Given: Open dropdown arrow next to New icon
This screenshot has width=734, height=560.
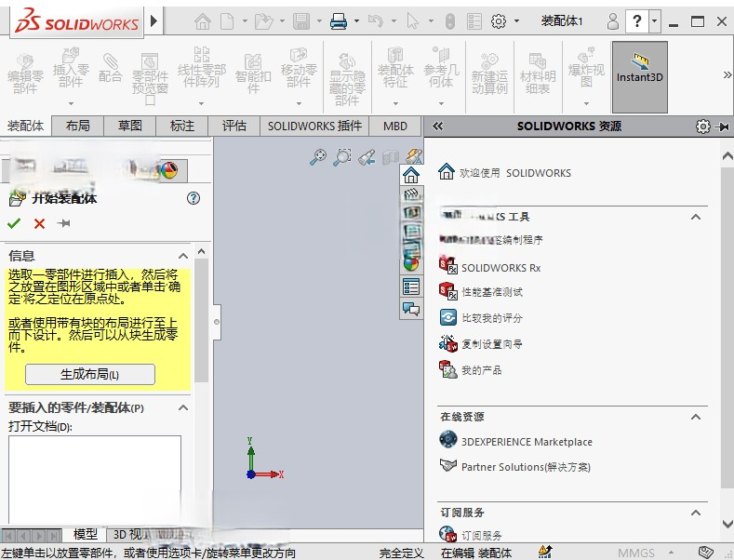Looking at the screenshot, I should tap(245, 21).
